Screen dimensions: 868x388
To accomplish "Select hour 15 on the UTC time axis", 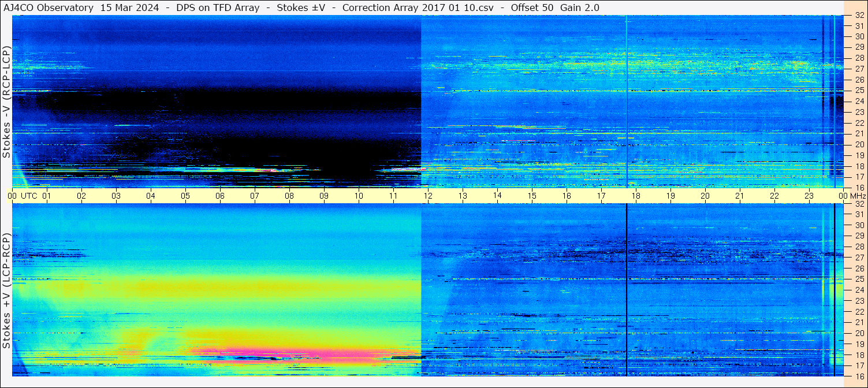I will (532, 196).
